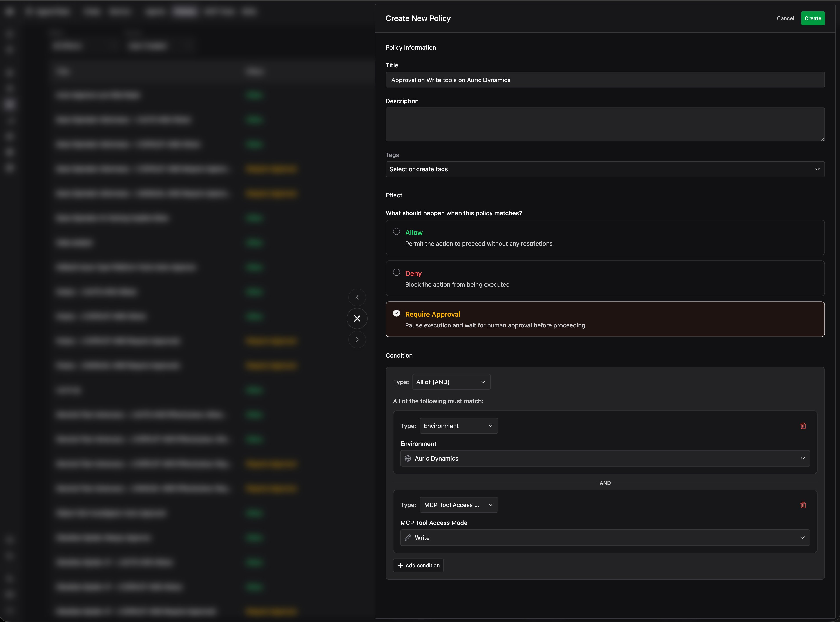
Task: Click plus icon in Add condition
Action: point(400,566)
